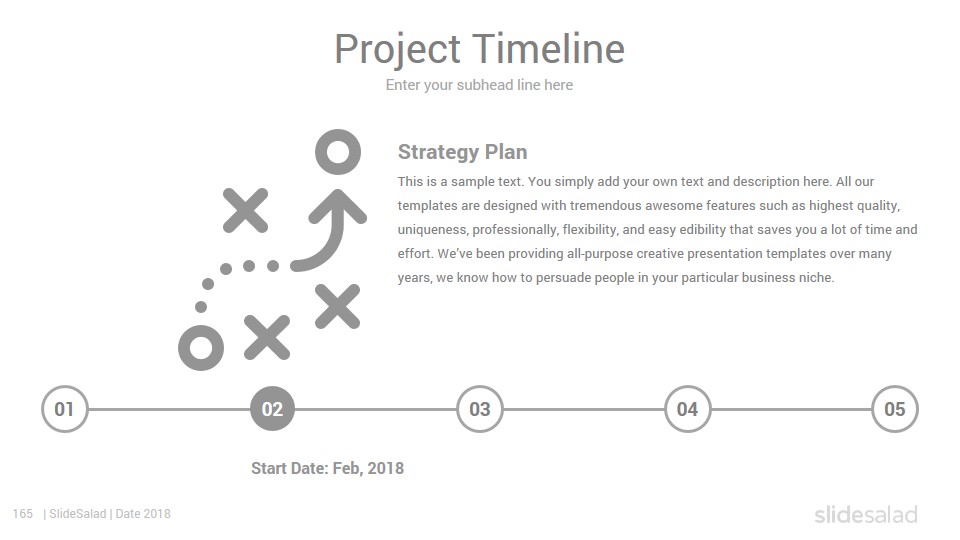The height and width of the screenshot is (540, 960).
Task: Click the curved arrow in the strategy graphic
Action: click(x=329, y=230)
